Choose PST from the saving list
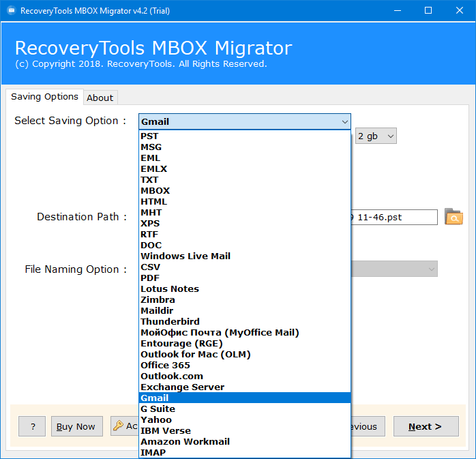Viewport: 476px width, 459px height. tap(245, 136)
